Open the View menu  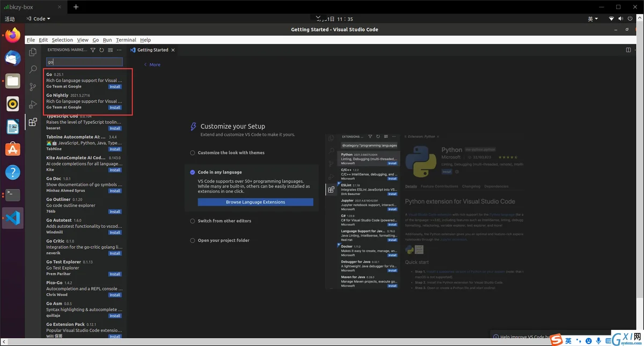[x=83, y=40]
